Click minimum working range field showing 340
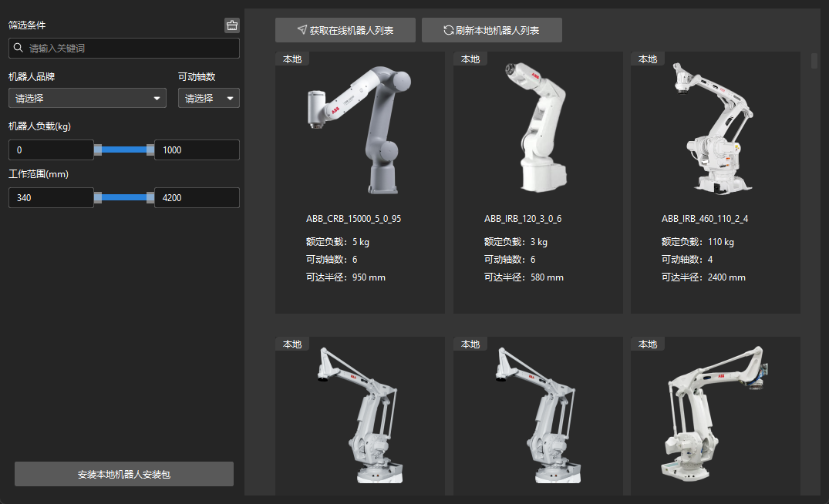 point(50,198)
